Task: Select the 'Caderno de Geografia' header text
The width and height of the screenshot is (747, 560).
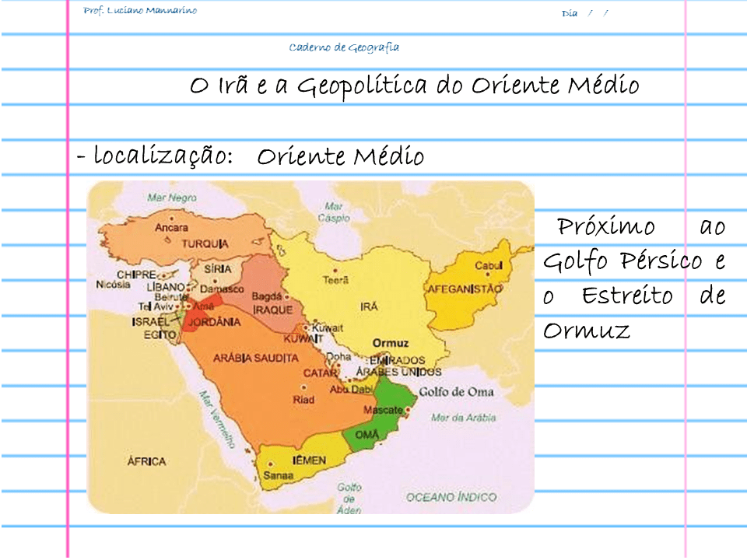Action: tap(344, 47)
